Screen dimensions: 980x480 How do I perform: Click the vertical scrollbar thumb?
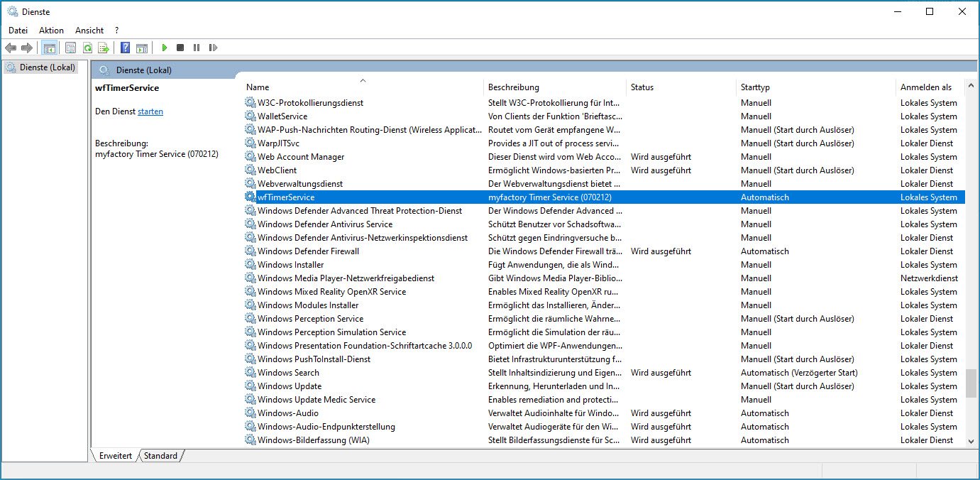click(971, 383)
